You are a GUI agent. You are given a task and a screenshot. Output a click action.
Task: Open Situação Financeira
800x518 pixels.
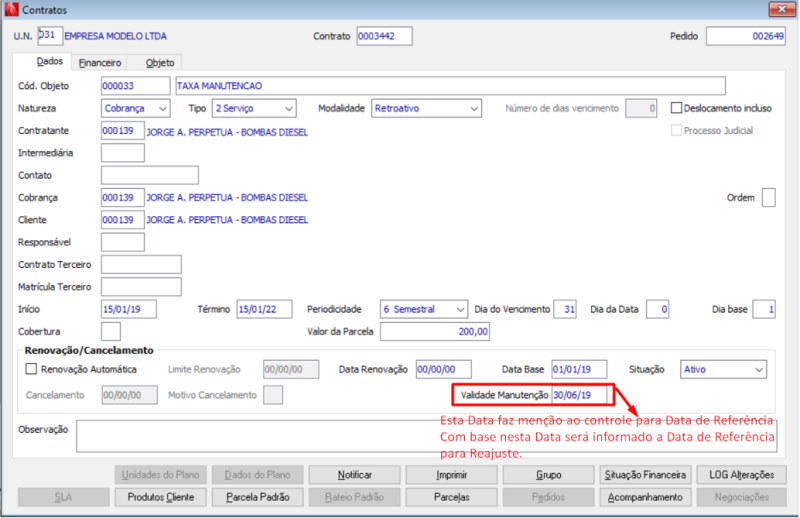tap(645, 475)
